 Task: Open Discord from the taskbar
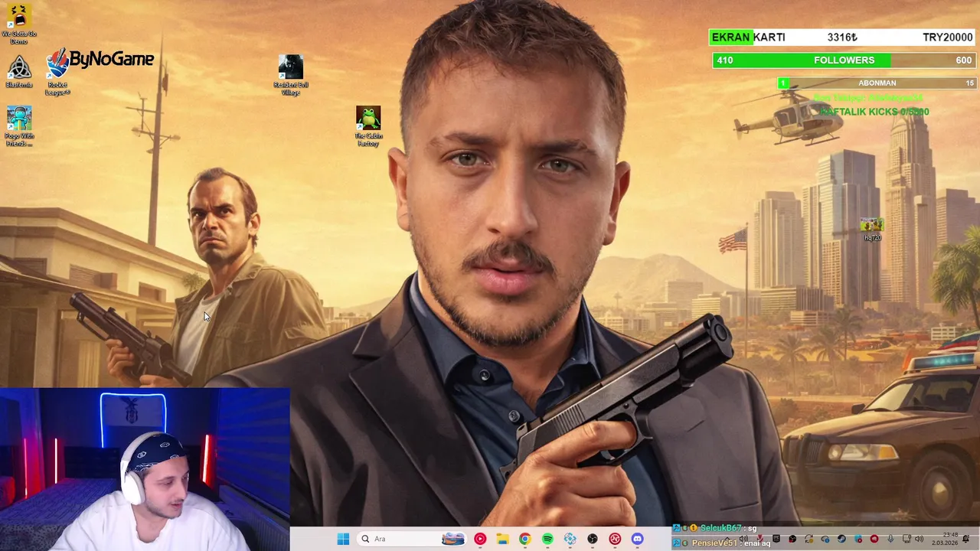point(637,539)
